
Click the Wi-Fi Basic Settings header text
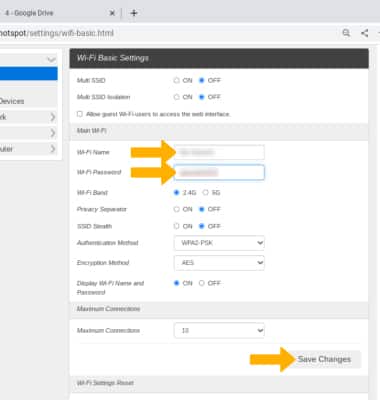pos(113,58)
